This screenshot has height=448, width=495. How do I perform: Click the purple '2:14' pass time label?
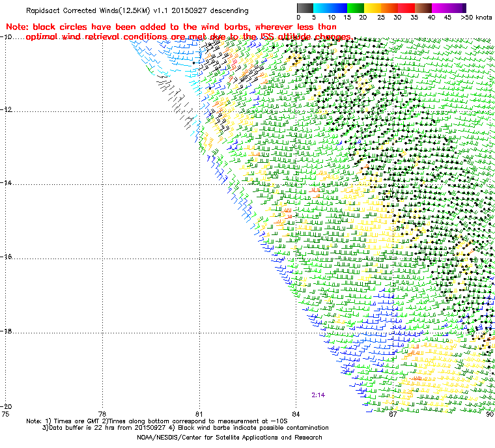pos(318,395)
